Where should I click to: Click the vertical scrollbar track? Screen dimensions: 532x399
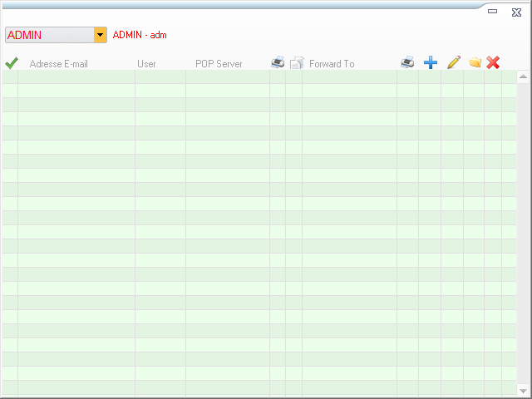(x=523, y=233)
